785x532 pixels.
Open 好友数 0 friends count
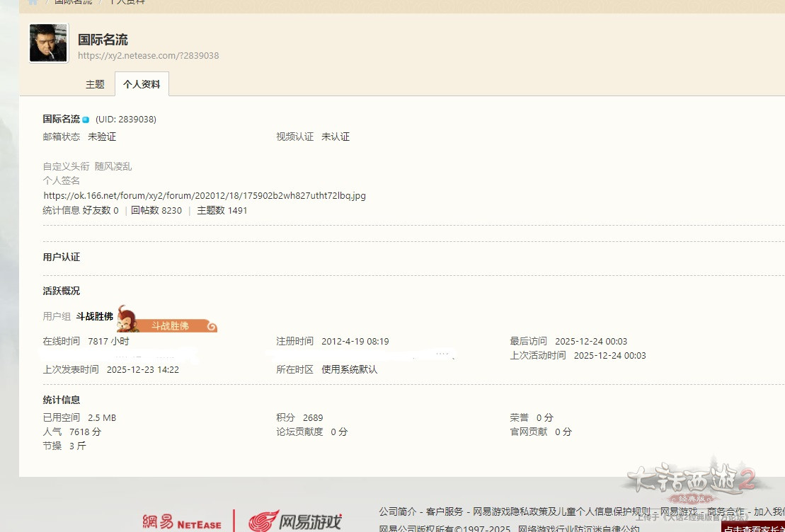101,210
